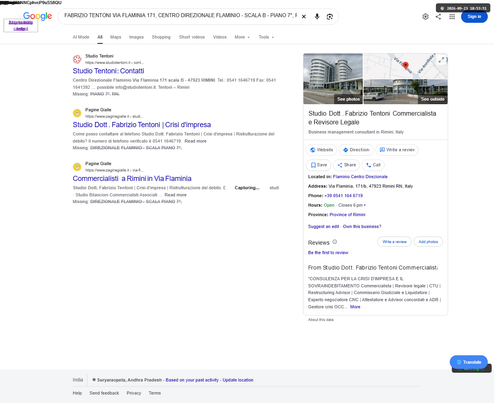Get Directions to the studio
500x403 pixels.
tap(356, 150)
